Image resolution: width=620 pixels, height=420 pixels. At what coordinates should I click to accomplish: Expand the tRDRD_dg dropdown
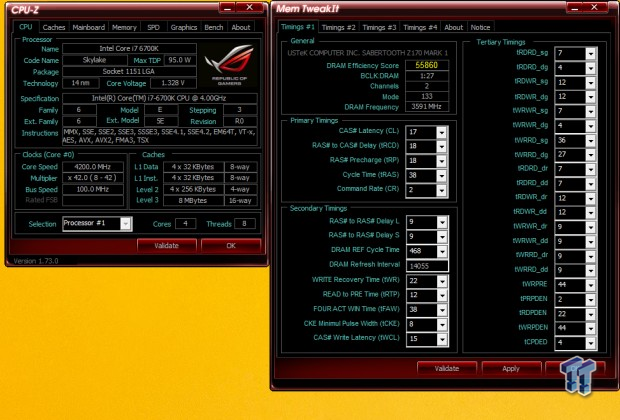point(590,68)
